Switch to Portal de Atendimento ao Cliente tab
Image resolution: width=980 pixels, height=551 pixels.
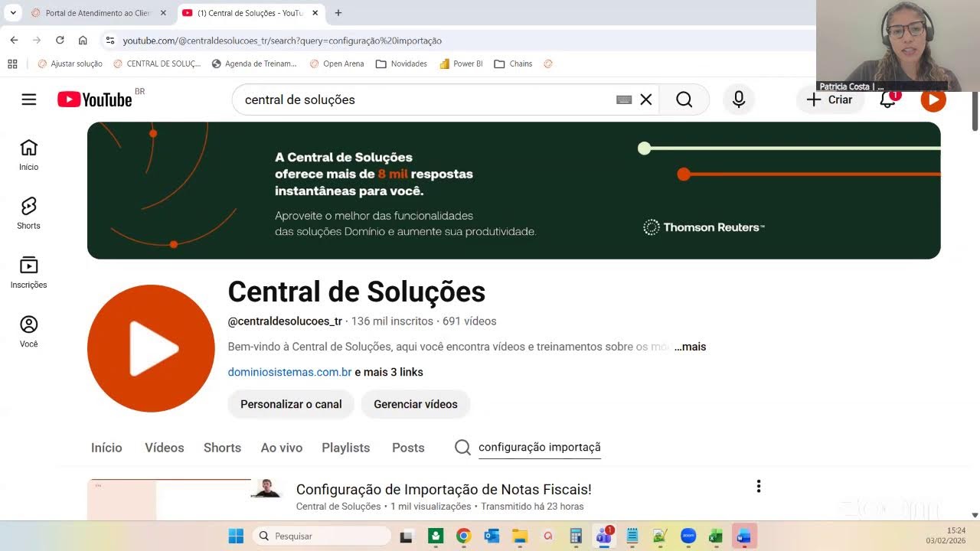92,13
